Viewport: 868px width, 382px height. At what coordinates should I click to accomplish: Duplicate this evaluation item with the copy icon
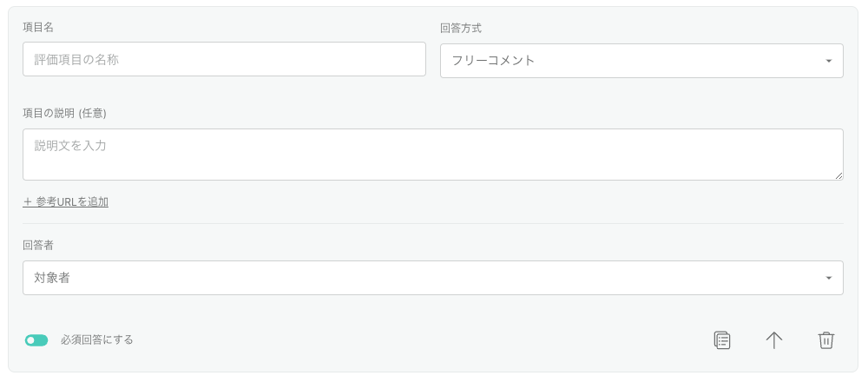click(722, 340)
